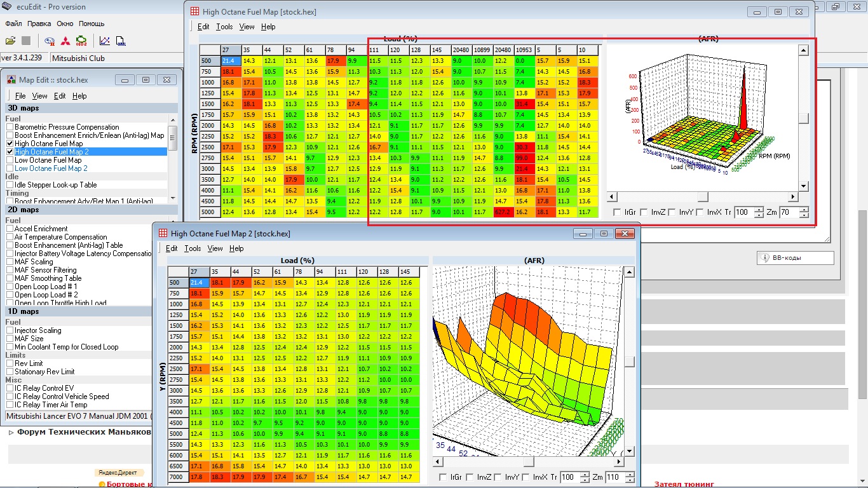Select Low Octane Fuel Map 2 entry
The height and width of the screenshot is (488, 868).
[x=51, y=168]
